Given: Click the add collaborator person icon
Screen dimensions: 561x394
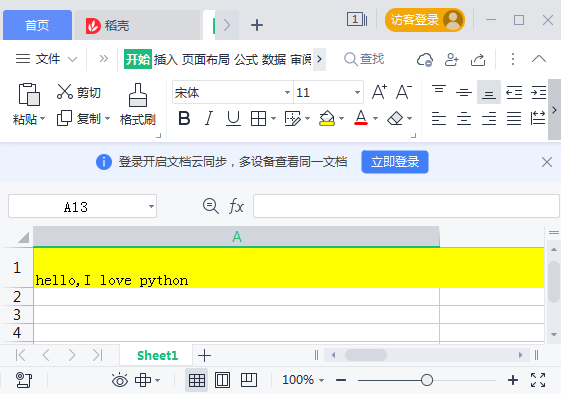Looking at the screenshot, I should point(452,59).
